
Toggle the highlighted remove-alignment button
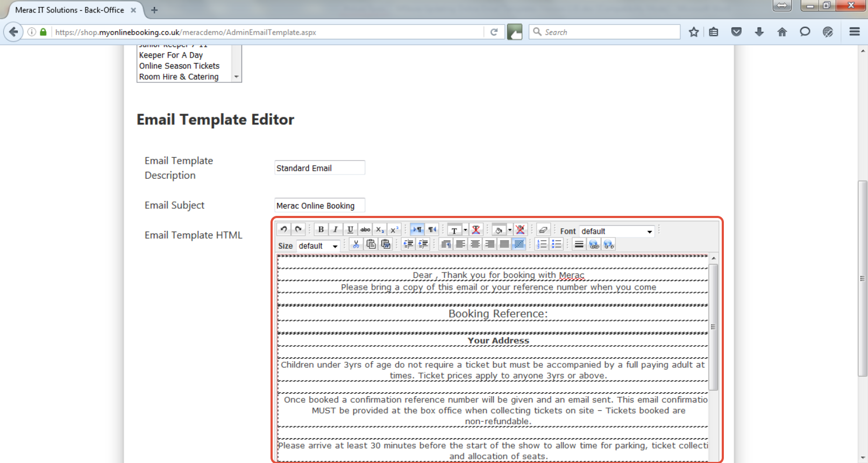[518, 244]
